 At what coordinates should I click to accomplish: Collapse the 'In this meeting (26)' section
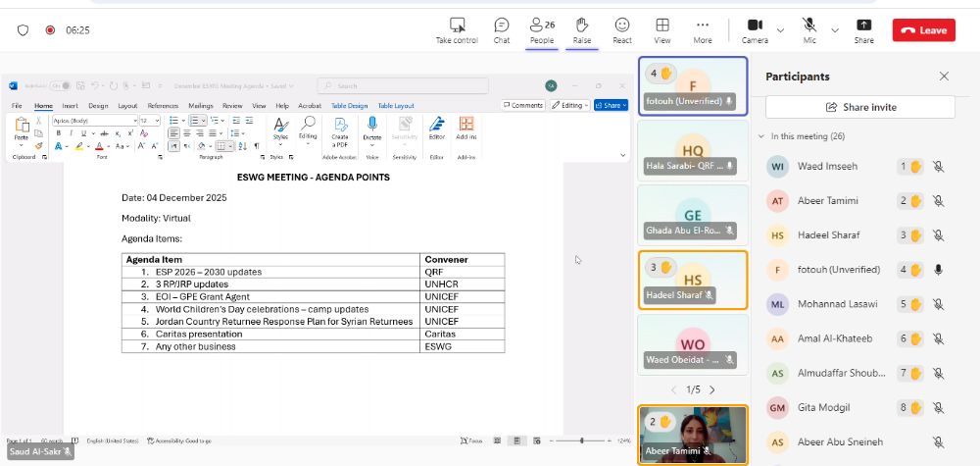pos(762,136)
